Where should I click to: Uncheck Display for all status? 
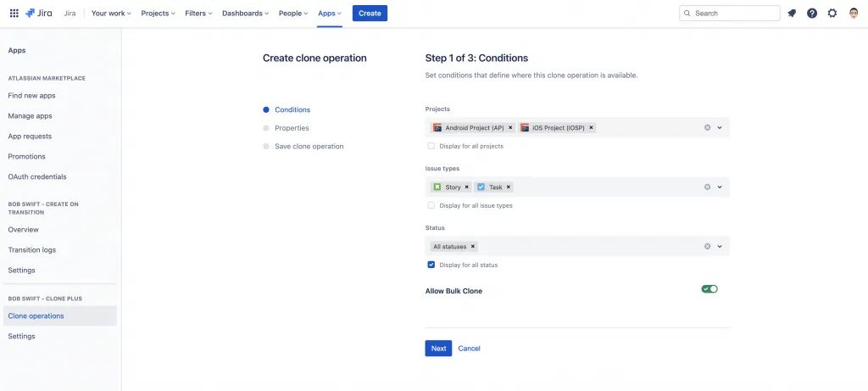pos(431,265)
